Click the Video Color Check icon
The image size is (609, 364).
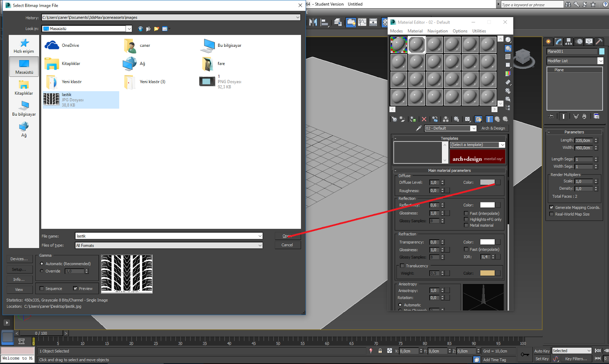coord(508,74)
